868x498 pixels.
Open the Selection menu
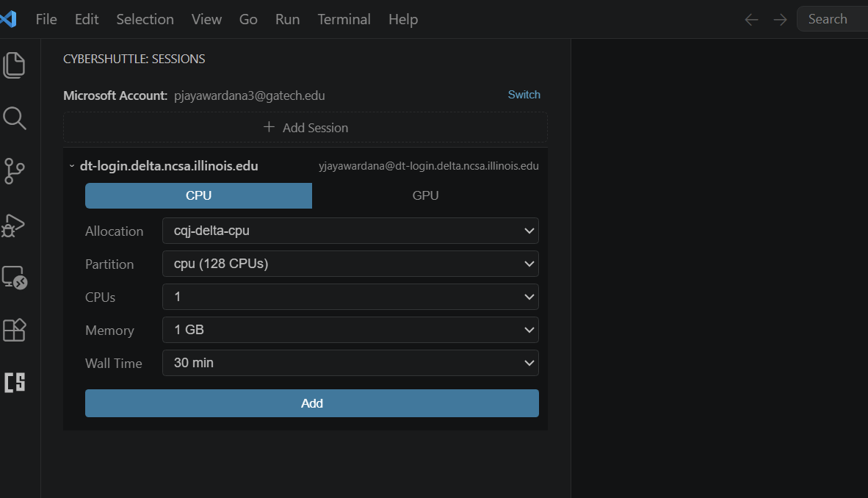(145, 19)
